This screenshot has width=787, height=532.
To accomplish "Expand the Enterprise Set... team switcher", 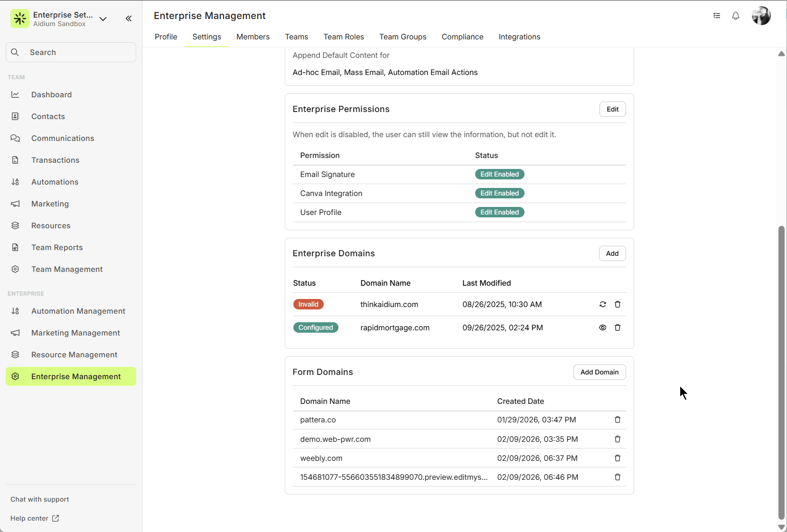I will [103, 19].
